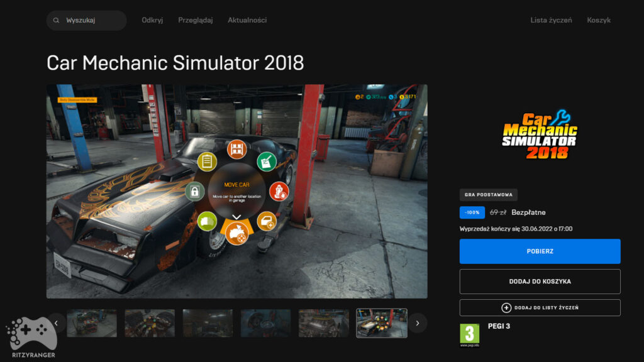Click the -100% discount badge

472,212
